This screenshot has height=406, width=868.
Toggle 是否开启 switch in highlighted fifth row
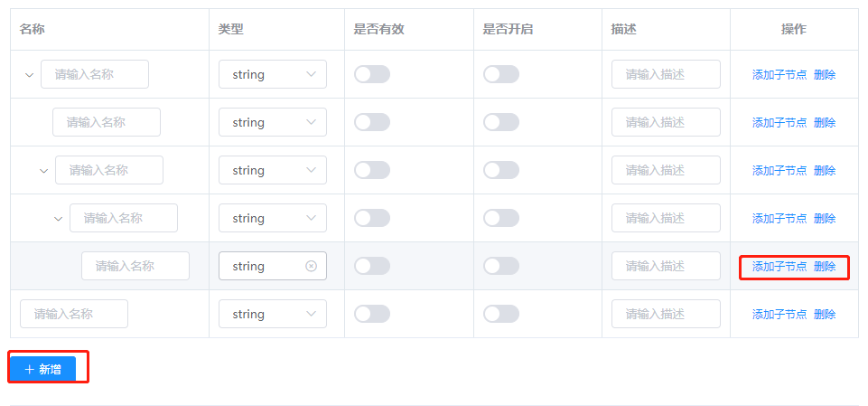(x=501, y=266)
